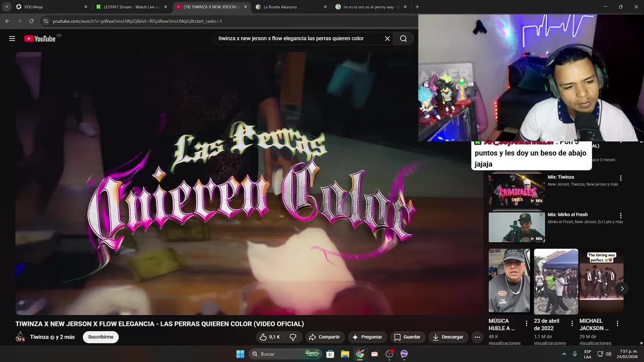644x362 pixels.
Task: Subscribe with the Suscribirme button
Action: point(101,337)
